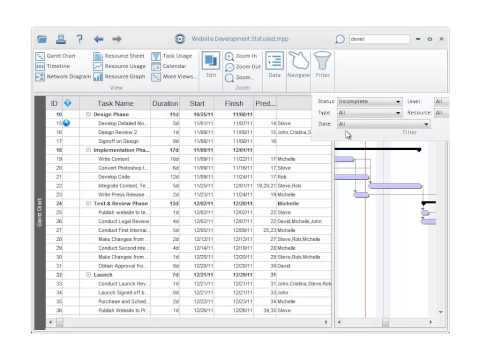Viewport: 480px width, 360px height.
Task: Select the Develop Code task row
Action: click(x=189, y=177)
